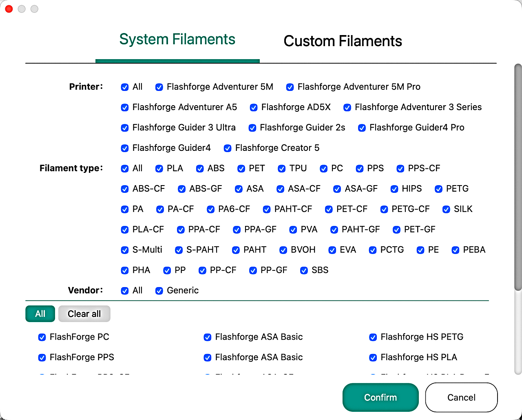Screen dimensions: 522x420
Task: Toggle the PET filament checkbox
Action: [x=241, y=168]
